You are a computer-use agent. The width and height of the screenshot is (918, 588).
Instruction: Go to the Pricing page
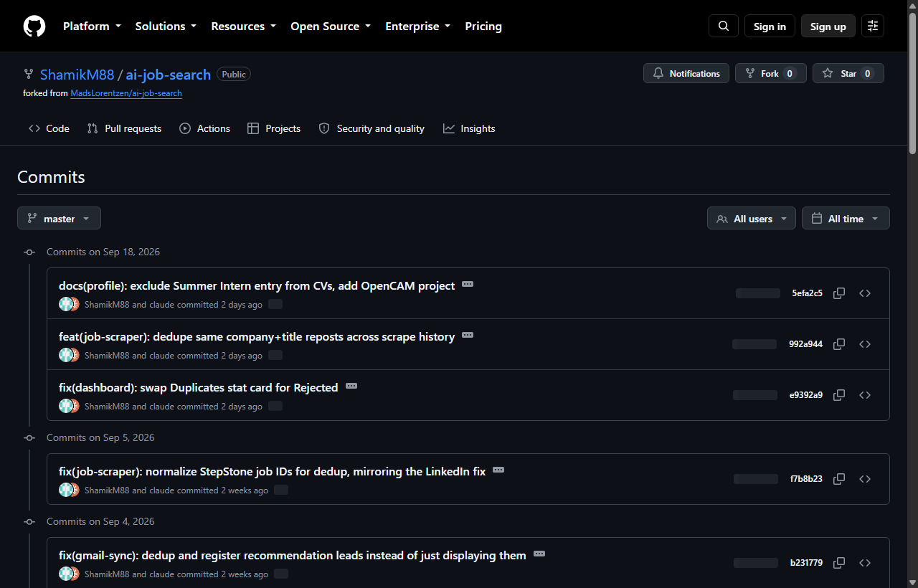pyautogui.click(x=483, y=27)
